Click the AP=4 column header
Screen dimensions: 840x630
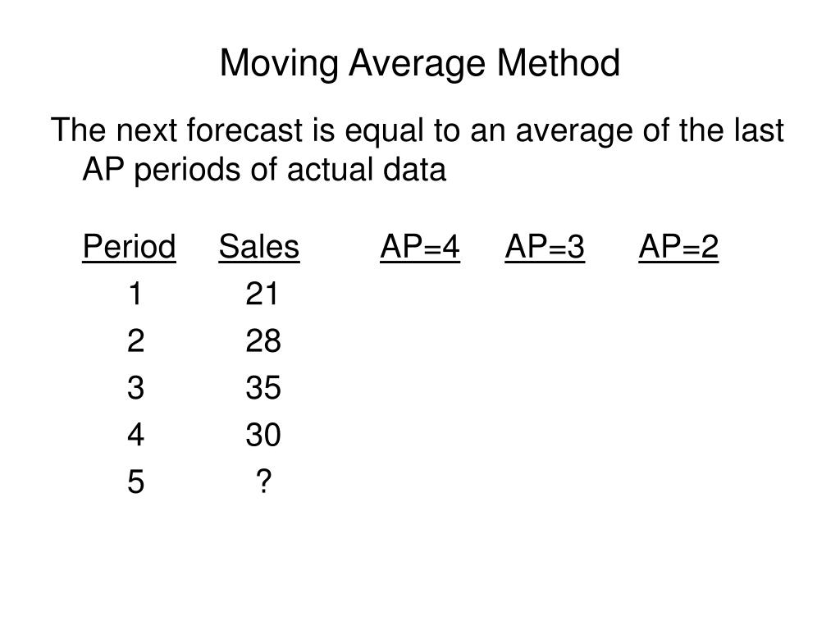(x=420, y=247)
